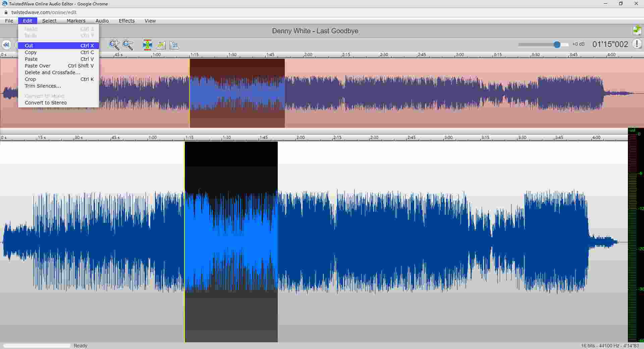Click the 16 bits - 44100 Hz status info
Image resolution: width=644 pixels, height=349 pixels.
click(x=610, y=346)
